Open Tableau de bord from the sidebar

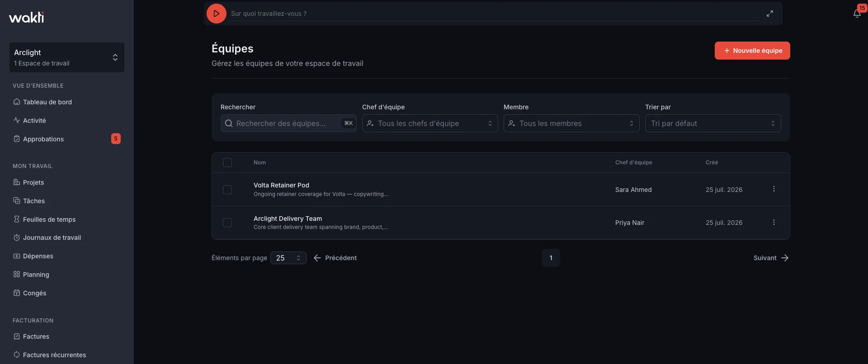point(67,102)
